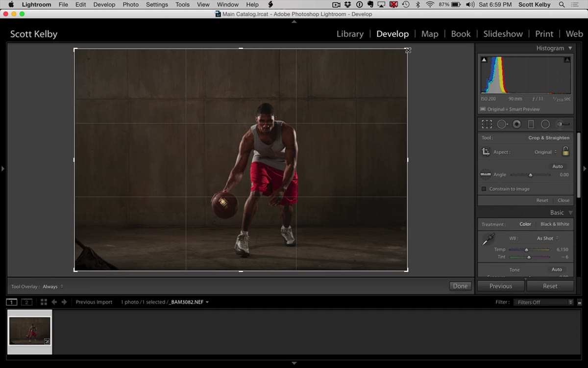Pick the White Balance eyedropper tool
The image size is (588, 368).
pos(488,240)
